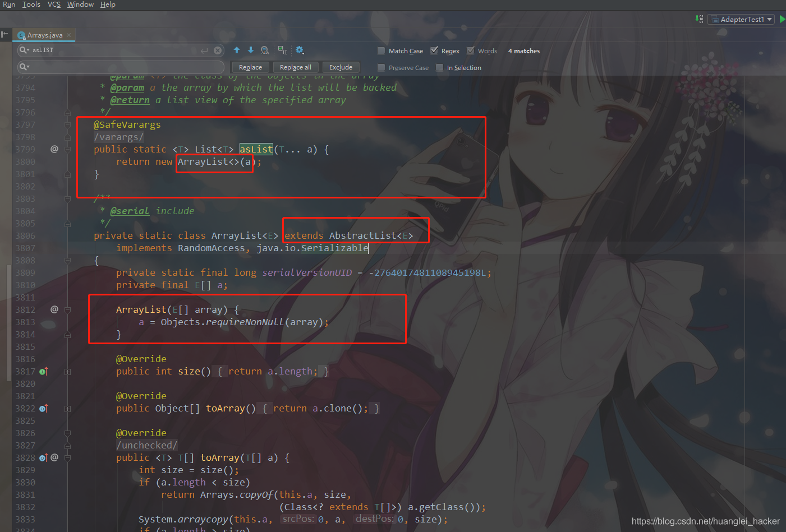Image resolution: width=786 pixels, height=532 pixels.
Task: Clear the asLIST search text
Action: (218, 50)
